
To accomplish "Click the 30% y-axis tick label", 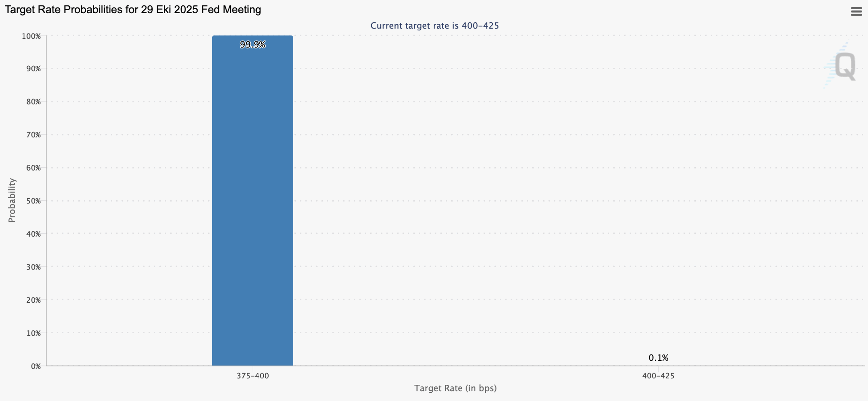I will [33, 267].
